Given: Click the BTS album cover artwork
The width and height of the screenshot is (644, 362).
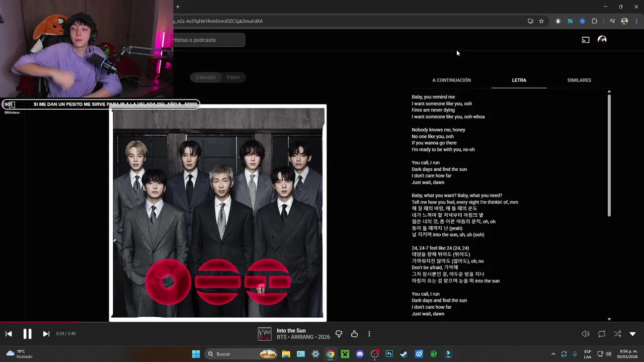Looking at the screenshot, I should click(218, 213).
